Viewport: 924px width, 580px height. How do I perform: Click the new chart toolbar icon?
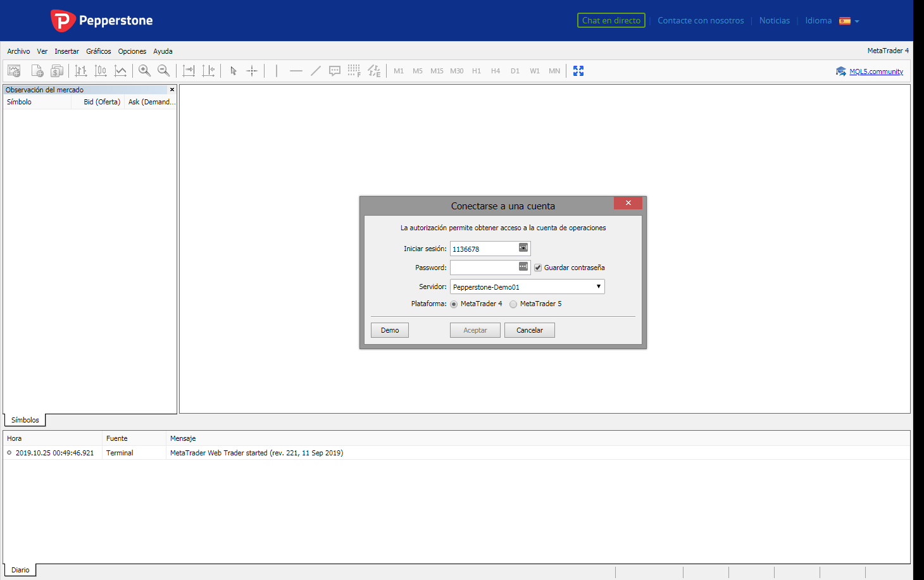pos(14,71)
